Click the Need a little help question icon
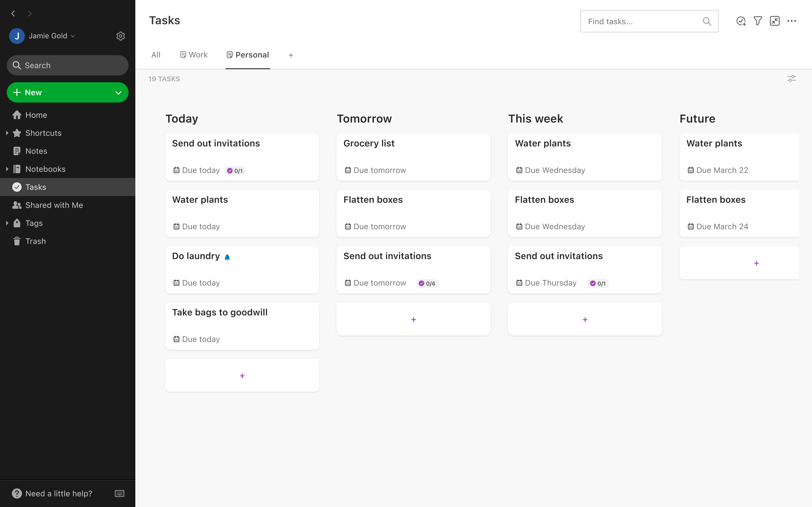Screen dimensions: 812x507 click(x=17, y=493)
